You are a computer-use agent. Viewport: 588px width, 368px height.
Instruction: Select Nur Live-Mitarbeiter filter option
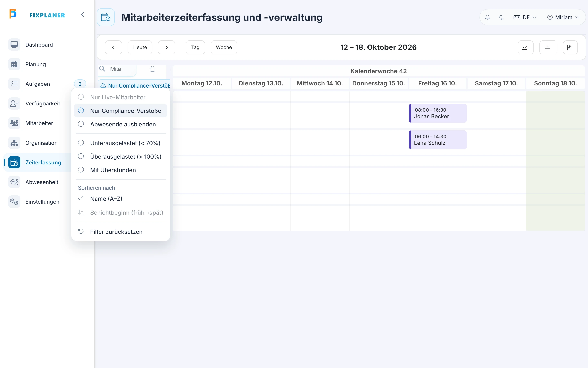coord(120,97)
